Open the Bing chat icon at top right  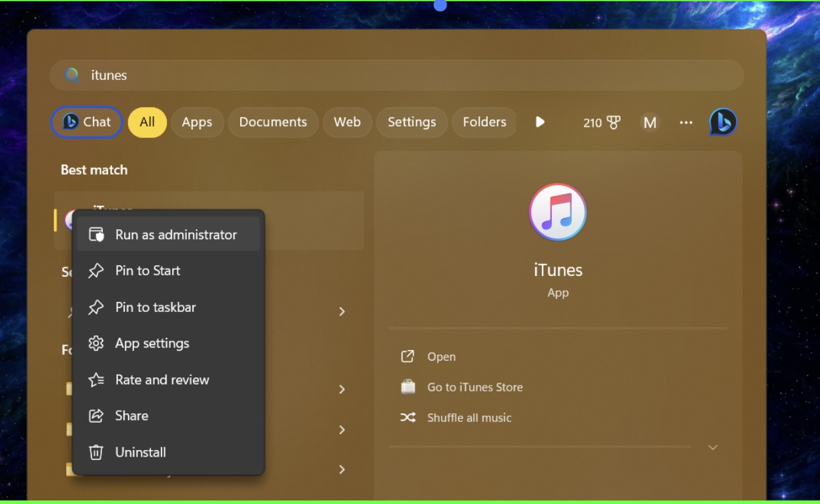[x=723, y=122]
